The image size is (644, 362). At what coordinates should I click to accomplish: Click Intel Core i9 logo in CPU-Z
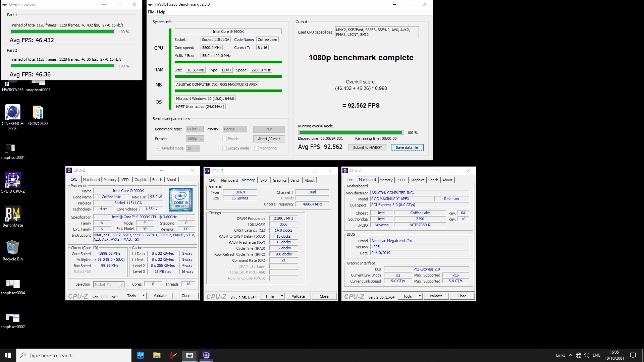(181, 200)
